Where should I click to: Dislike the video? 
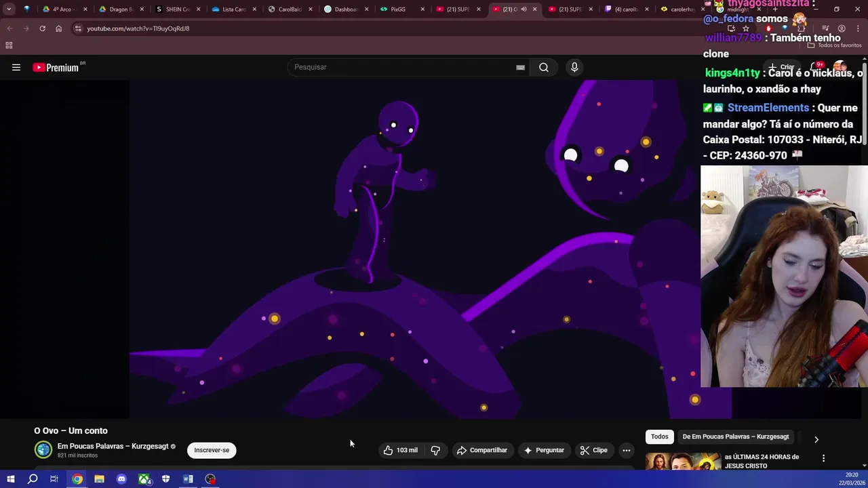coord(435,450)
